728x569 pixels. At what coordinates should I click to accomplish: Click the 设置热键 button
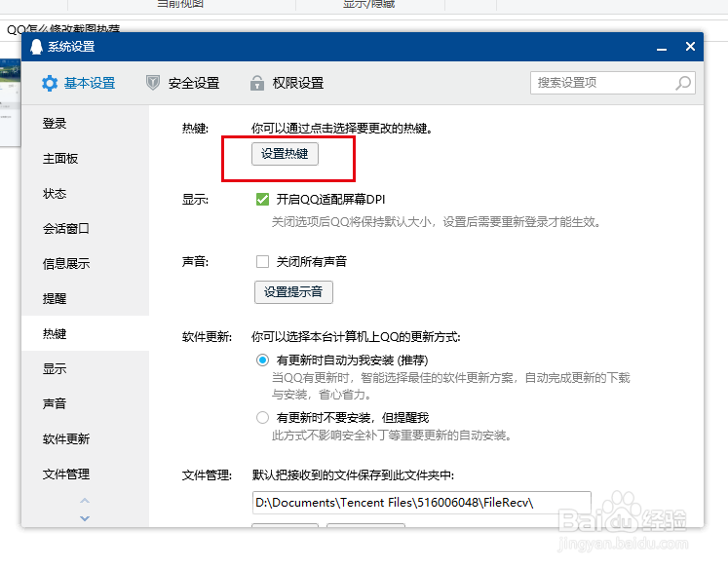pos(285,154)
